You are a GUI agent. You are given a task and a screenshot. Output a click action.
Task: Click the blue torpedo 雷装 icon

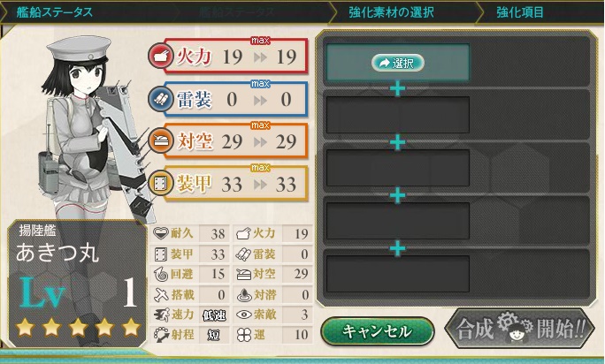[160, 99]
